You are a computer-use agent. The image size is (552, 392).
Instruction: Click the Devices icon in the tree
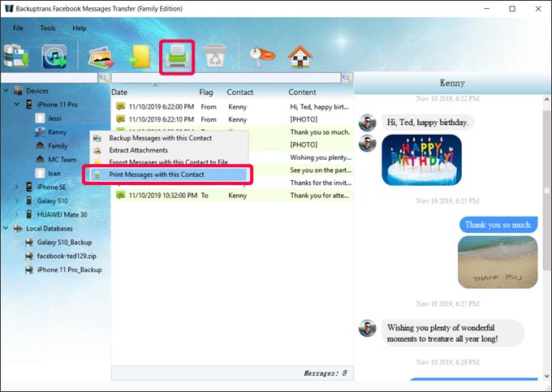(18, 91)
